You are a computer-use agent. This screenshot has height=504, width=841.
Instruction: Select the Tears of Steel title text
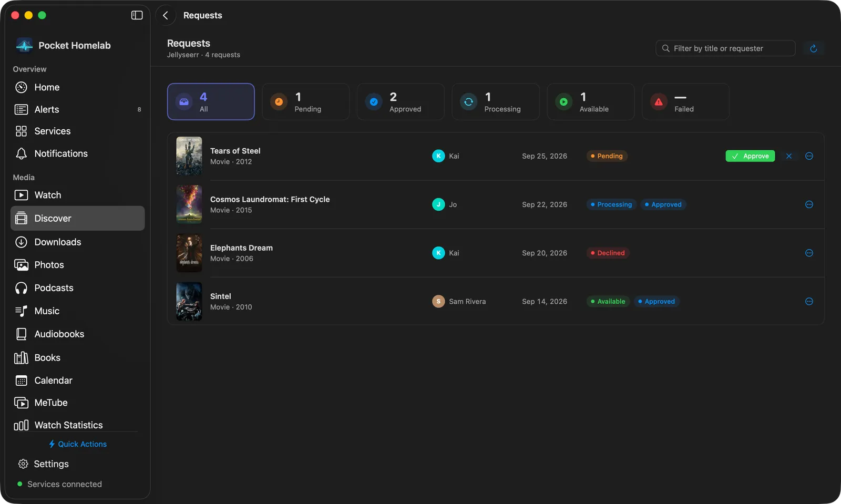235,151
